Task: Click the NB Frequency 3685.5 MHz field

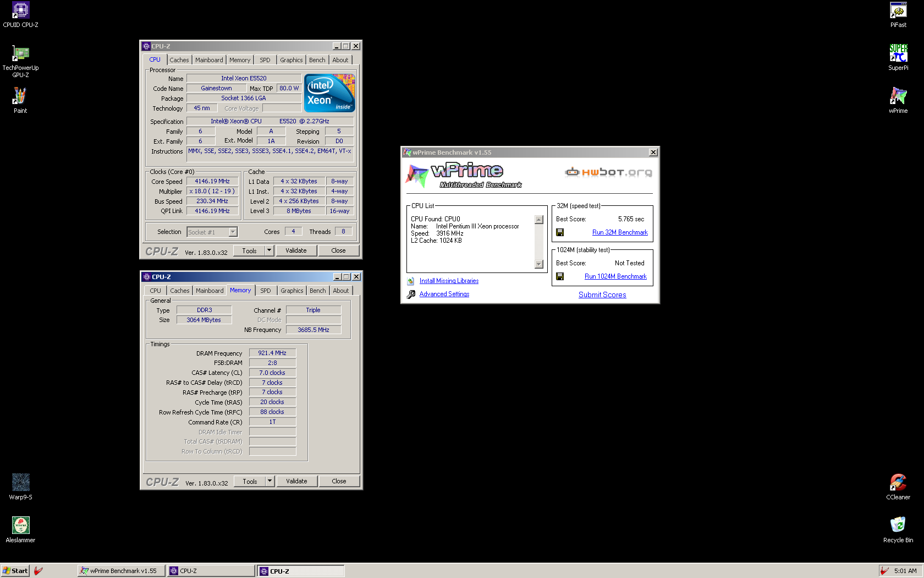Action: coord(313,330)
